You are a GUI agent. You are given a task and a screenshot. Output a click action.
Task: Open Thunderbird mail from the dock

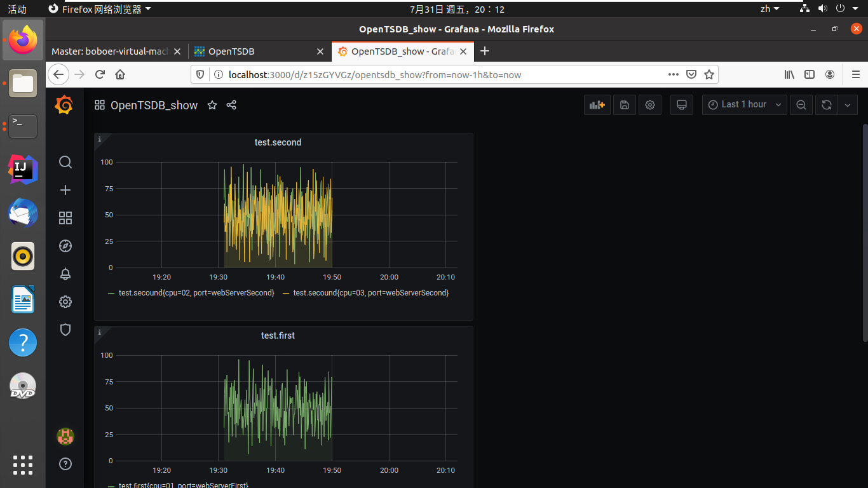23,213
